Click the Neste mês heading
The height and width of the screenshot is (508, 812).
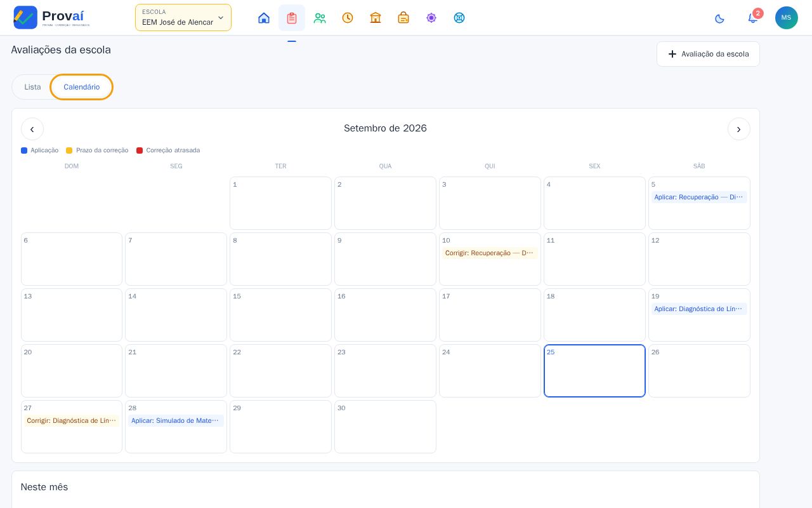[x=44, y=487]
